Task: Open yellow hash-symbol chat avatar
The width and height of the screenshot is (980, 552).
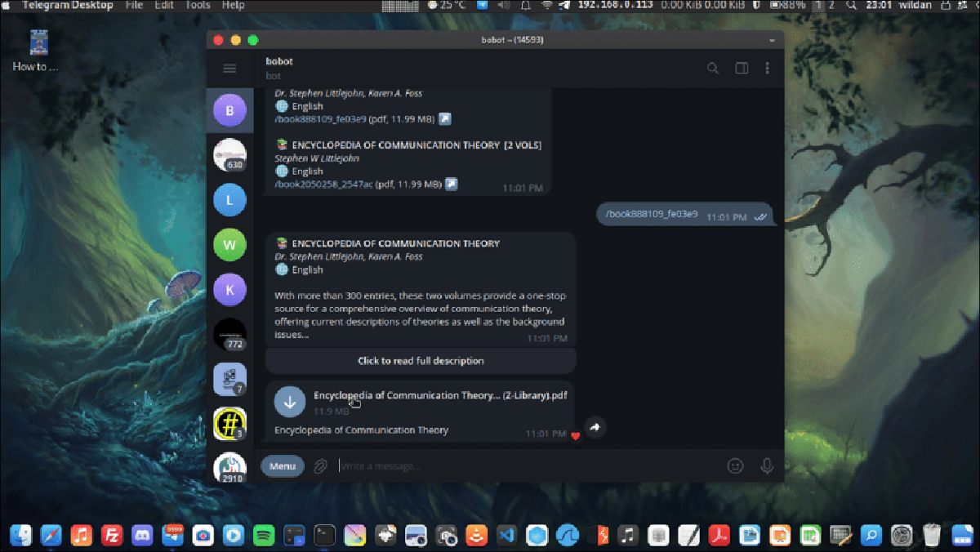Action: 229,424
